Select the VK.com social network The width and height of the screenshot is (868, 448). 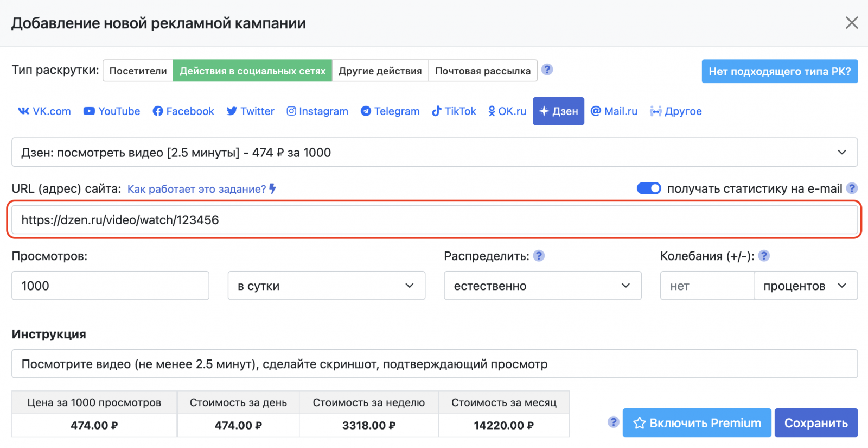point(44,111)
